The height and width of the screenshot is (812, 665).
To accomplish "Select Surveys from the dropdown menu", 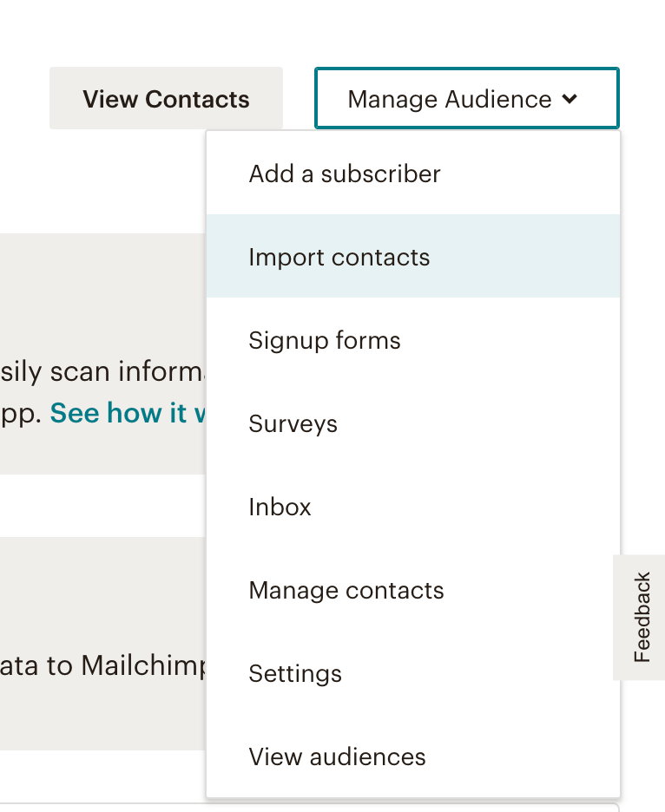I will [293, 423].
